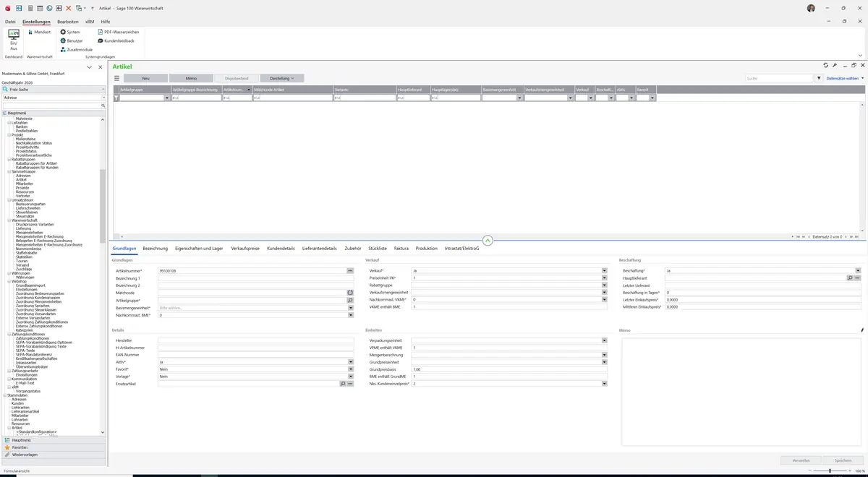
Task: Open the Verpackungseinheit dropdown
Action: pos(604,340)
